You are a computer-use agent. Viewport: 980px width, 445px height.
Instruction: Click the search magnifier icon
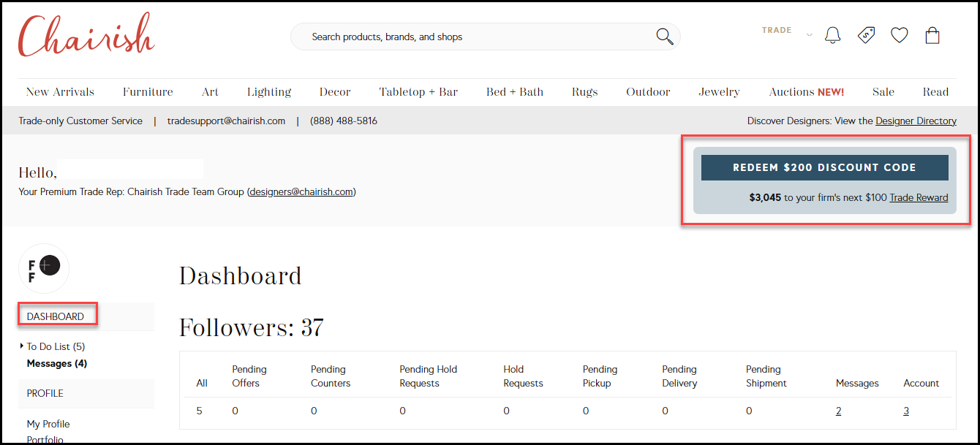coord(664,37)
